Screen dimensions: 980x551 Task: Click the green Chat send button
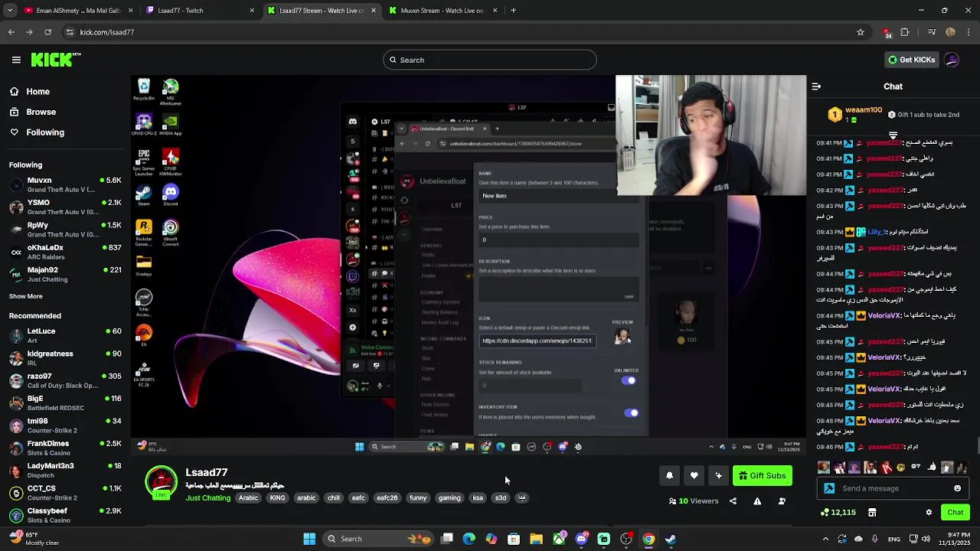(x=955, y=512)
